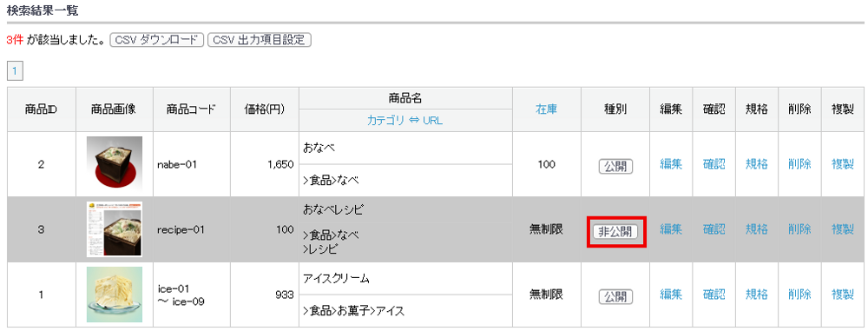This screenshot has width=868, height=331.
Task: Toggle 公開 status for おなべ product
Action: tap(615, 166)
